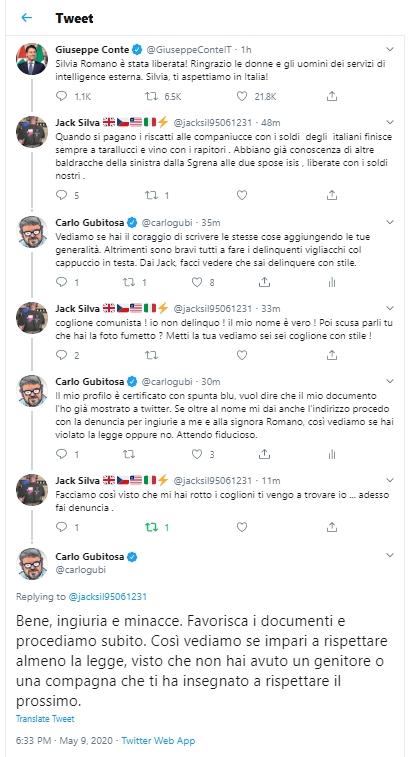Open the @jacksil95061231 link in Replying to
410x757 pixels.
[x=107, y=597]
